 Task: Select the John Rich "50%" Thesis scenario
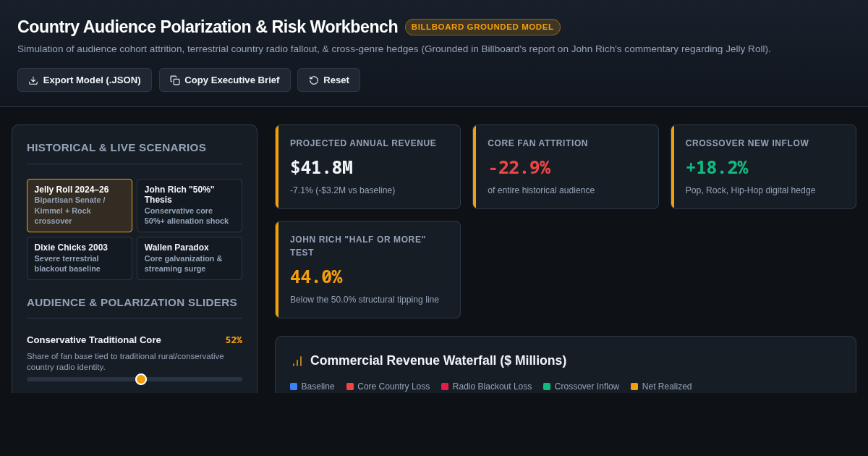pos(190,206)
